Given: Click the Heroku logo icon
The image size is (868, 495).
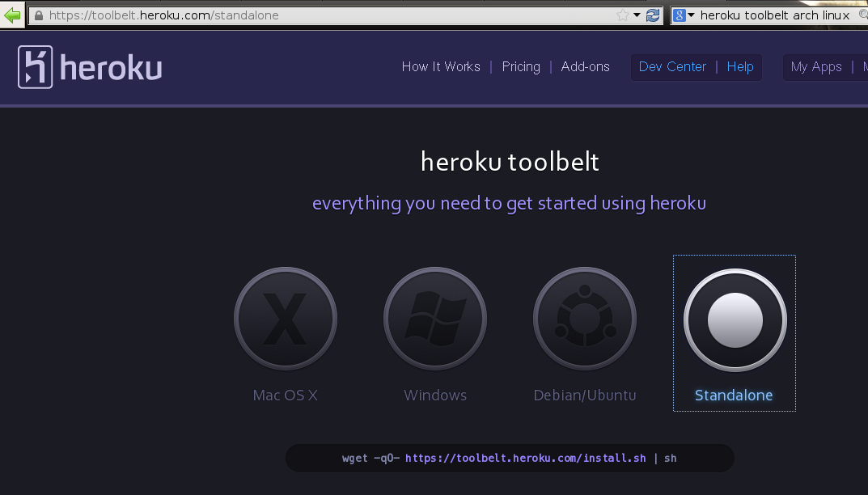Looking at the screenshot, I should click(36, 67).
